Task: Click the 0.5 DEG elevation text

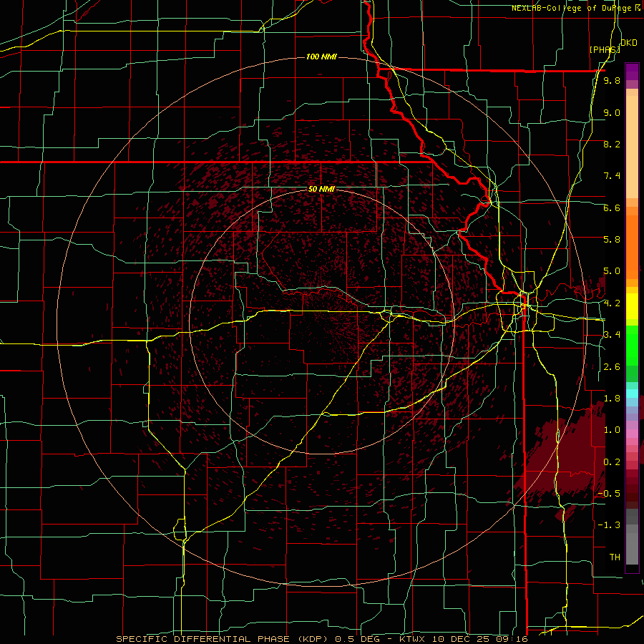Action: point(356,639)
